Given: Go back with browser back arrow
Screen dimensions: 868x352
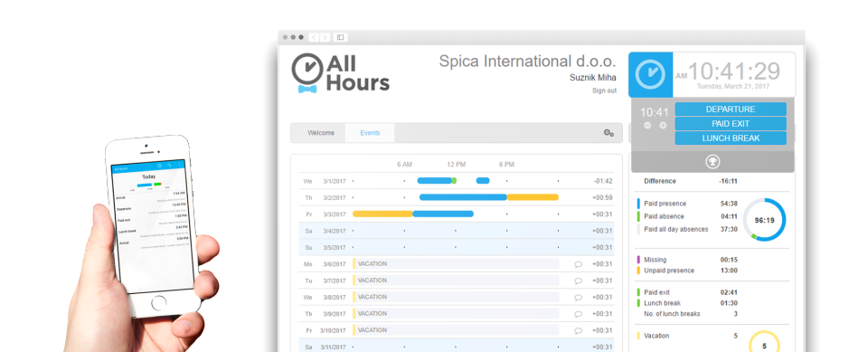Looking at the screenshot, I should point(314,37).
